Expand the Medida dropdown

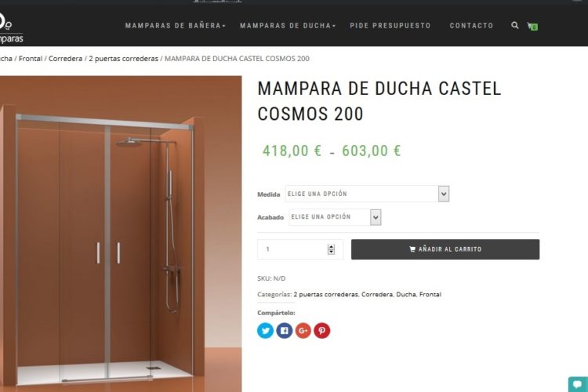(367, 194)
